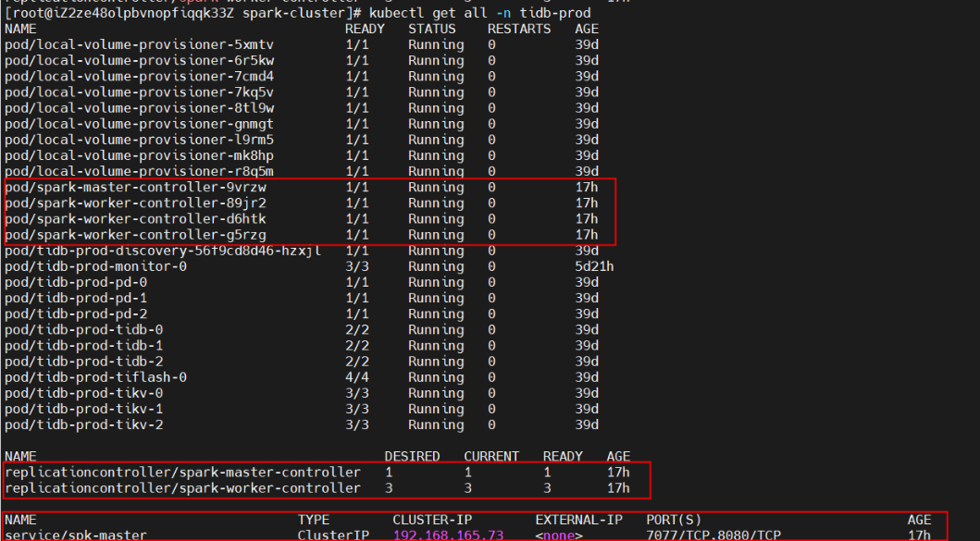980x541 pixels.
Task: Click the PORT(S) column header
Action: pos(674,520)
